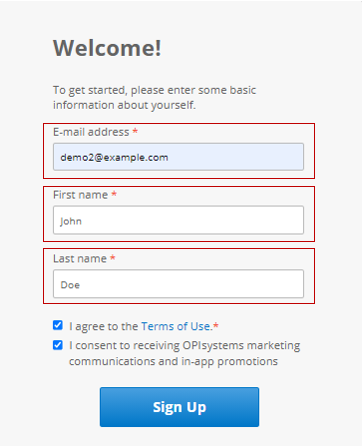364x447 pixels.
Task: Click 'communications and in-app promotions' text line
Action: [x=173, y=361]
